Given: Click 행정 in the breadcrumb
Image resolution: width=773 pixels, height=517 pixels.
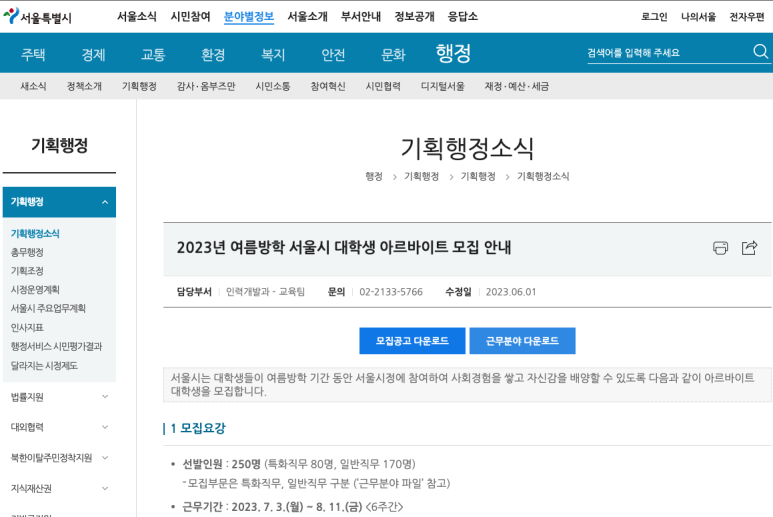Looking at the screenshot, I should 374,176.
